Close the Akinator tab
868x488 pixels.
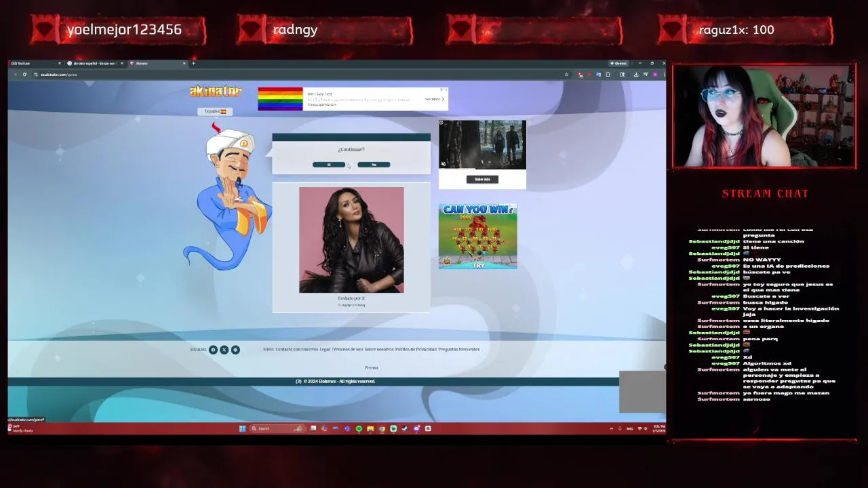(x=184, y=64)
